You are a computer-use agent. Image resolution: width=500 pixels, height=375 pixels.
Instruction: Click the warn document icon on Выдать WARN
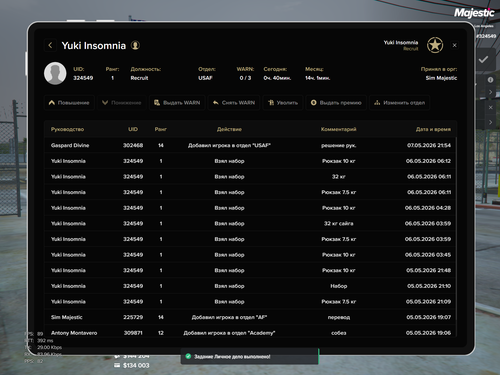[157, 103]
